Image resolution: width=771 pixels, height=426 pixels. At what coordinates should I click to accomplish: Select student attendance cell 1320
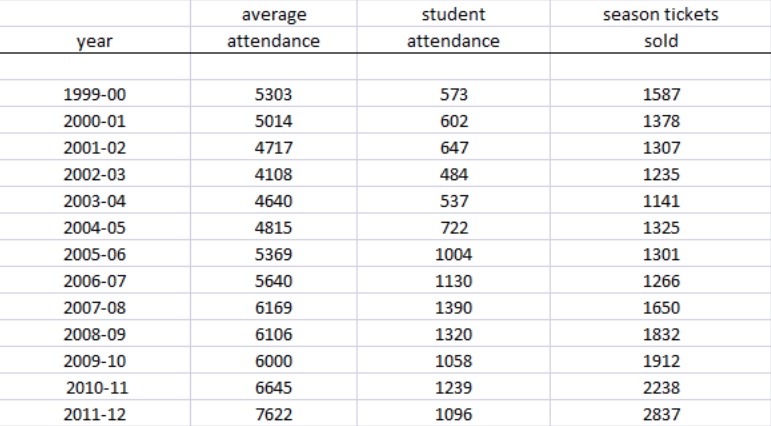pos(453,334)
